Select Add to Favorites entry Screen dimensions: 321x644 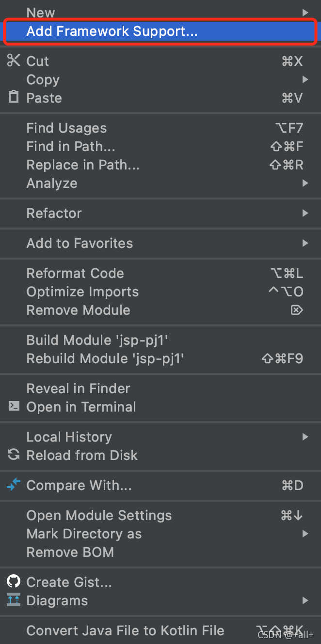(x=80, y=243)
